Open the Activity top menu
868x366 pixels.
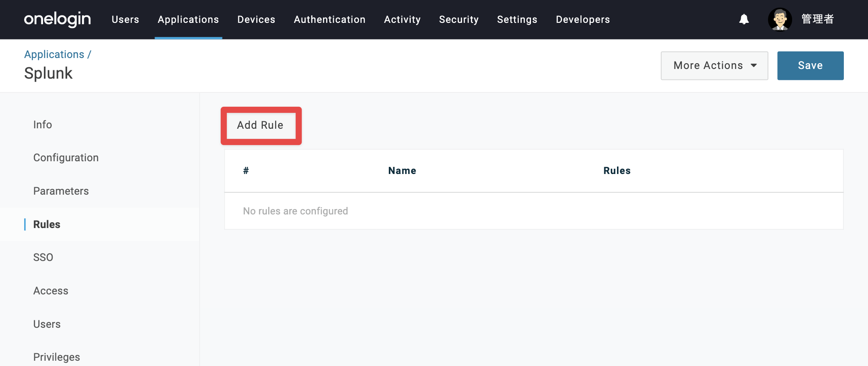[402, 19]
